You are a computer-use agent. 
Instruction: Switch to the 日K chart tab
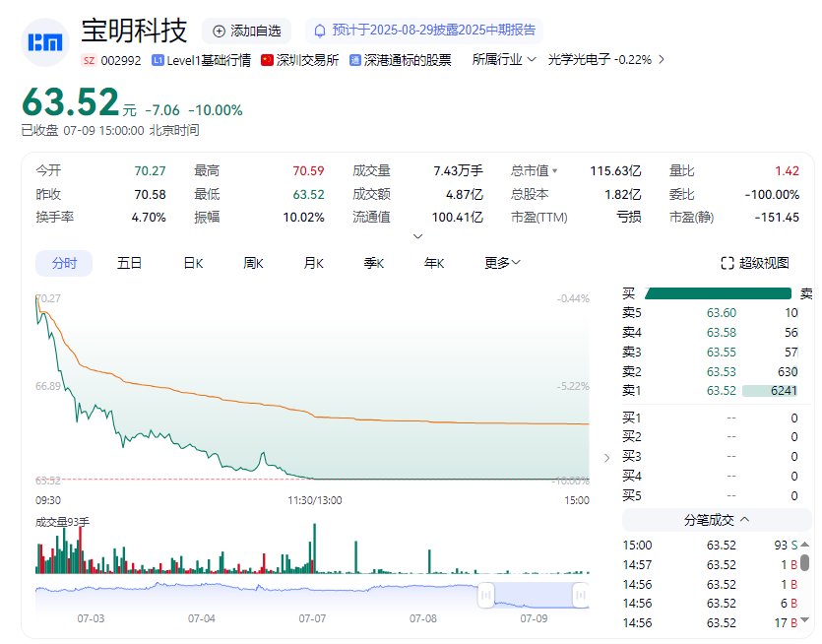(x=193, y=263)
